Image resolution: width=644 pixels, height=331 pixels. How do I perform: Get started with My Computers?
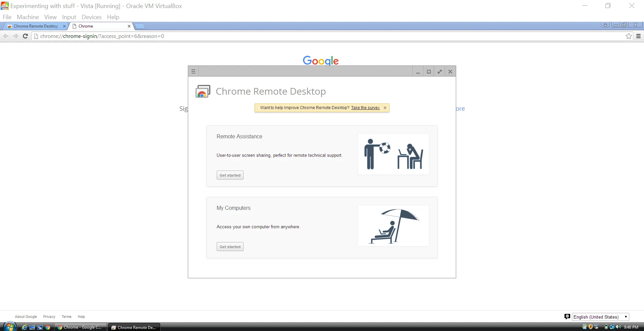pyautogui.click(x=230, y=247)
